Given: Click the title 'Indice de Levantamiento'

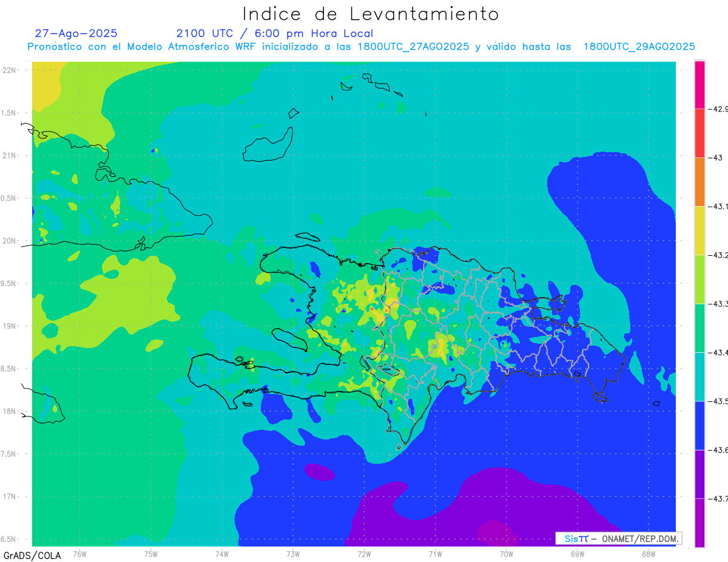Looking at the screenshot, I should pyautogui.click(x=371, y=13).
